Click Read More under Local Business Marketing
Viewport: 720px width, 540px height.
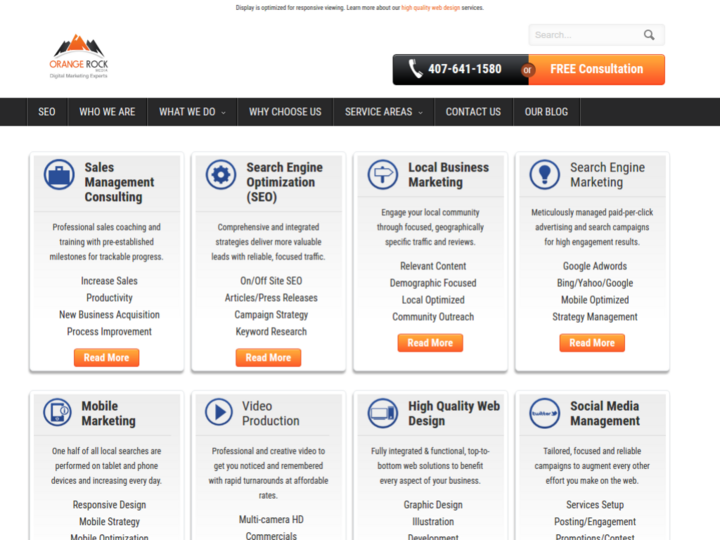(430, 343)
